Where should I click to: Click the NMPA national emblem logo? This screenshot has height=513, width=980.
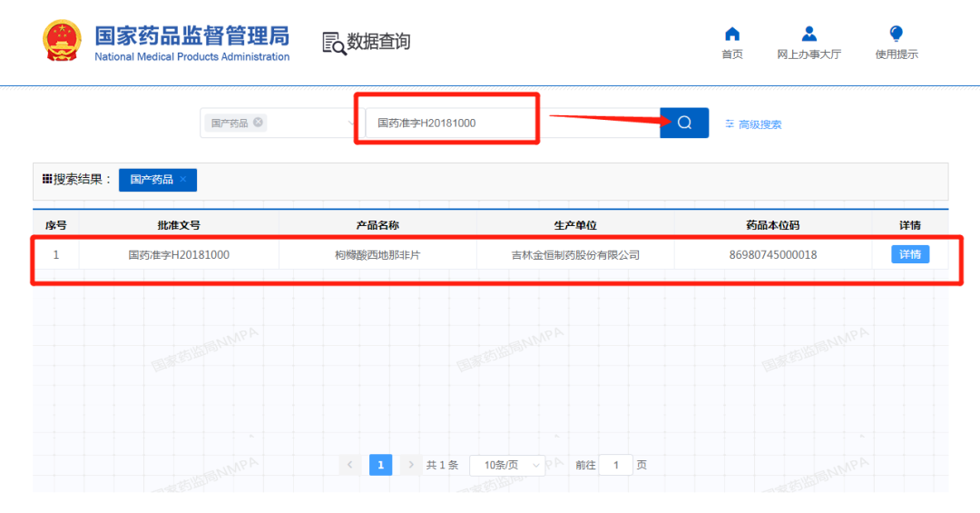(62, 41)
